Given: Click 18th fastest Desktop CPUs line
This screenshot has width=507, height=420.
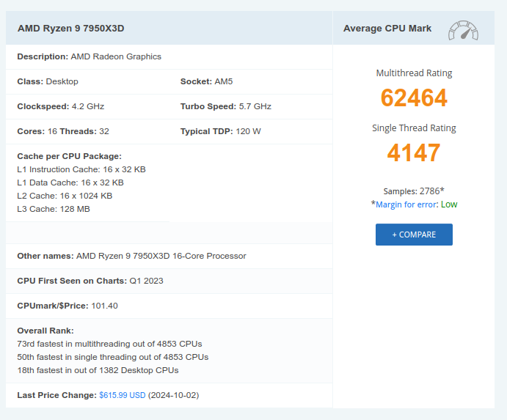Looking at the screenshot, I should pyautogui.click(x=98, y=370).
